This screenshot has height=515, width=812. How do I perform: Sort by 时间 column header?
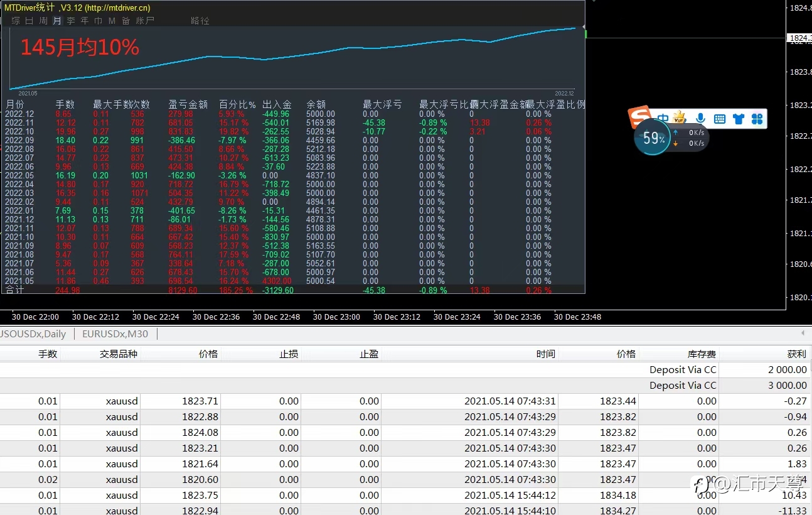click(x=545, y=354)
